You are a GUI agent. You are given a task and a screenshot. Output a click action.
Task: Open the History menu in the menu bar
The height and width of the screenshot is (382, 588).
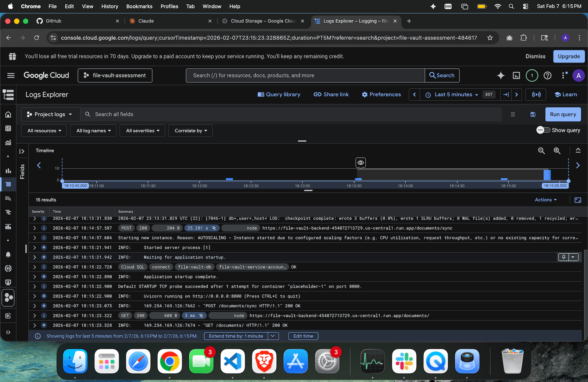(x=110, y=6)
